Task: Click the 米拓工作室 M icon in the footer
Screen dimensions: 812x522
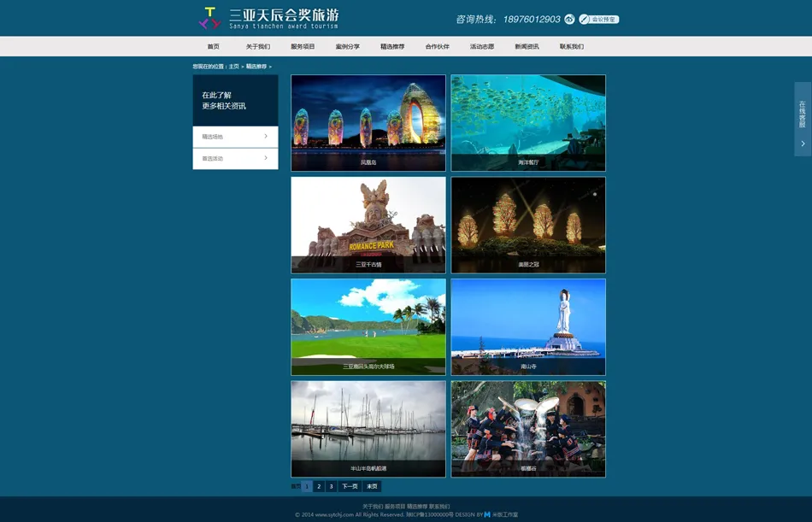Action: click(485, 515)
